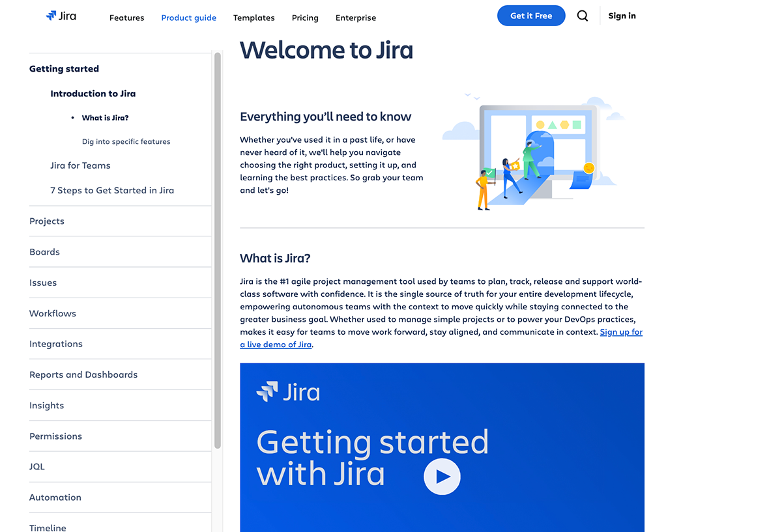The height and width of the screenshot is (532, 782).
Task: Open Introduction to Jira in sidebar
Action: tap(93, 93)
